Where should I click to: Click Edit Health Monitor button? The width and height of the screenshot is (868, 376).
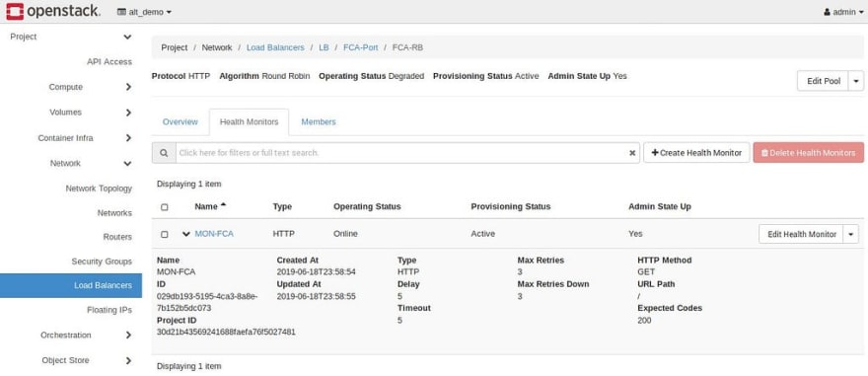[x=801, y=234]
